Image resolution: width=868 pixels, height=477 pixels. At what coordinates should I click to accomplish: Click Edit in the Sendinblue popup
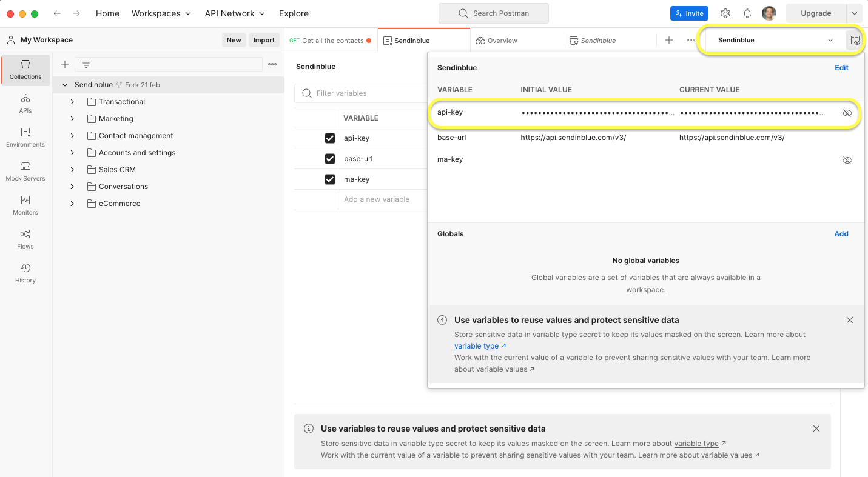pos(841,68)
